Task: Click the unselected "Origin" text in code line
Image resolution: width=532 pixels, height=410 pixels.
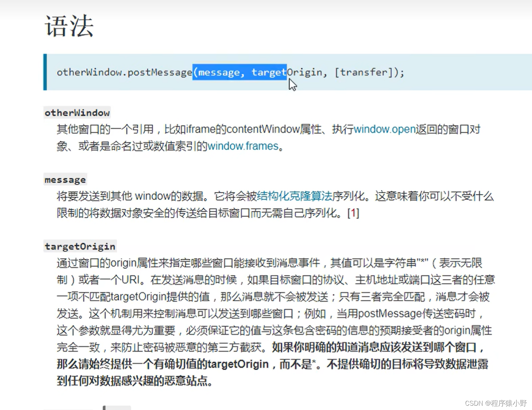Action: tap(304, 72)
